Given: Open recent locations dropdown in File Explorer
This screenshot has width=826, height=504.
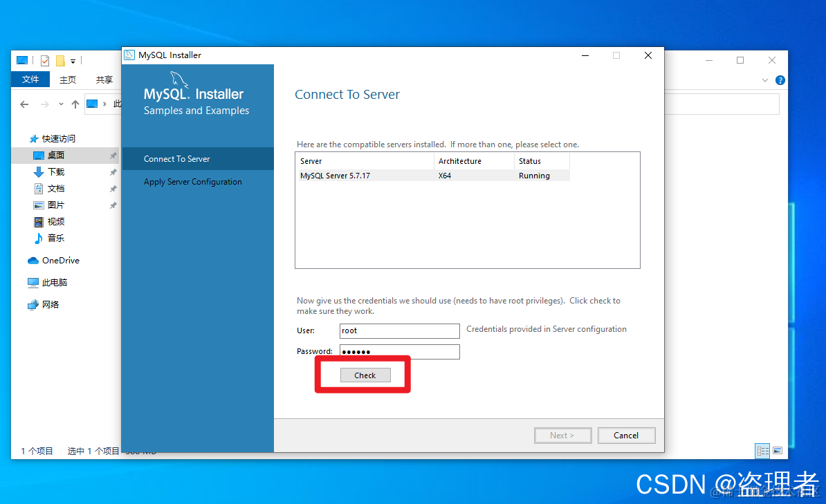Looking at the screenshot, I should (61, 104).
